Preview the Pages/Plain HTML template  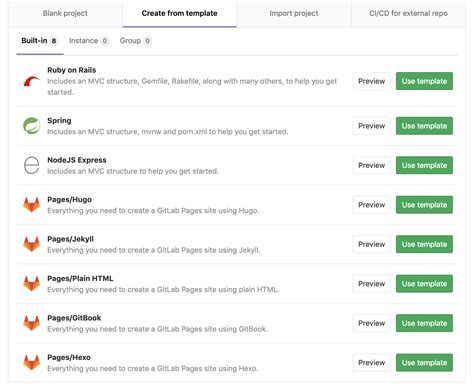(372, 284)
